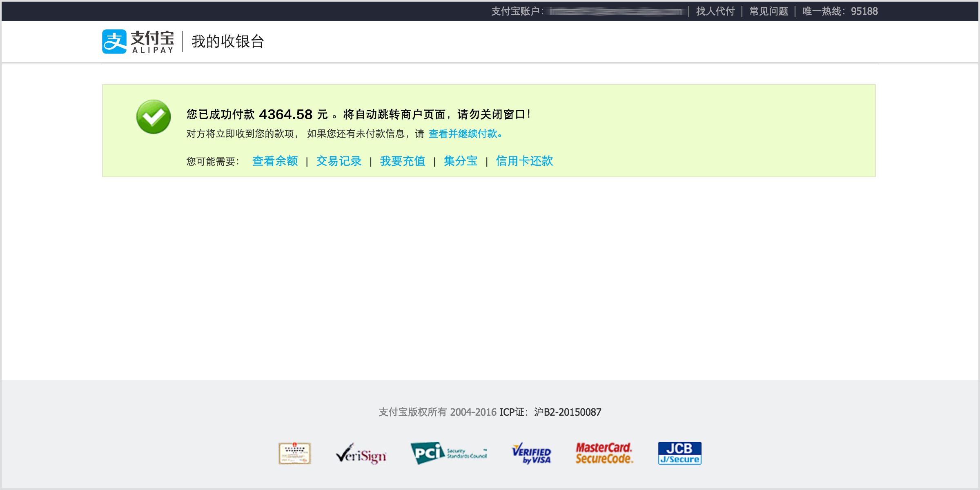Click the green success checkmark icon
This screenshot has height=490, width=980.
pyautogui.click(x=154, y=117)
